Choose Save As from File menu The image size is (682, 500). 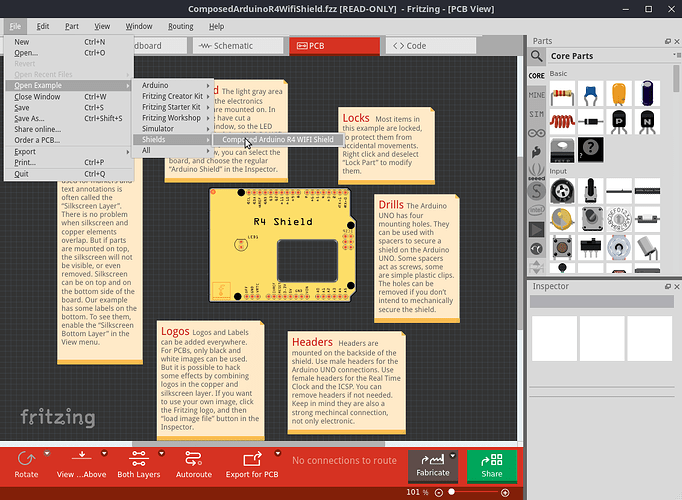tap(68, 118)
